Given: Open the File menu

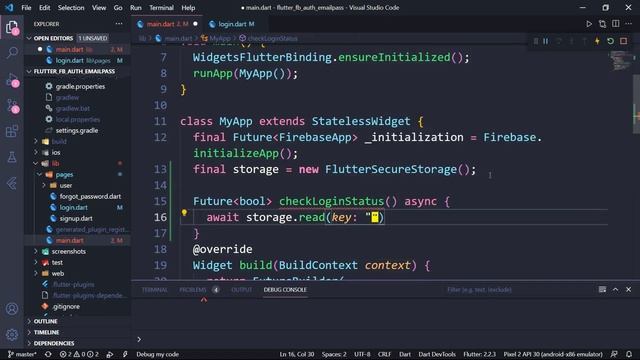Looking at the screenshot, I should tap(26, 8).
